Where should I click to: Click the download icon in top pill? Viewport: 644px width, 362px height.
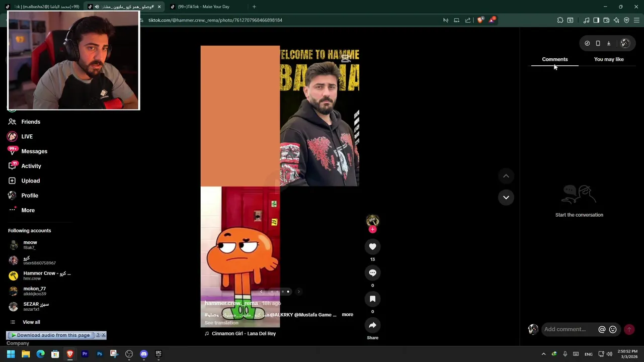click(608, 43)
